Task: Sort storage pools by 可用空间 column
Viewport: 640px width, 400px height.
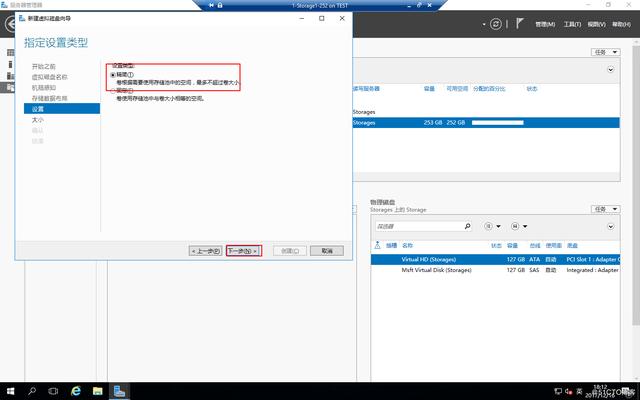Action: pos(457,89)
